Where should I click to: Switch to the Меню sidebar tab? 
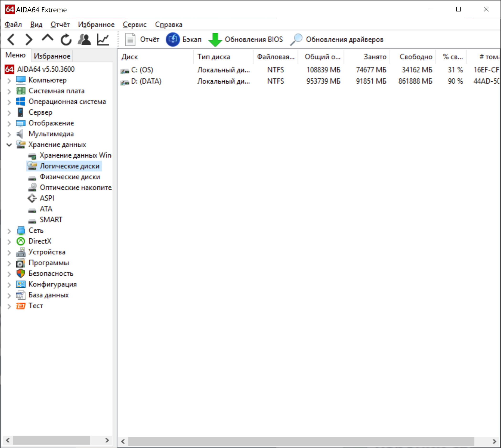point(16,55)
